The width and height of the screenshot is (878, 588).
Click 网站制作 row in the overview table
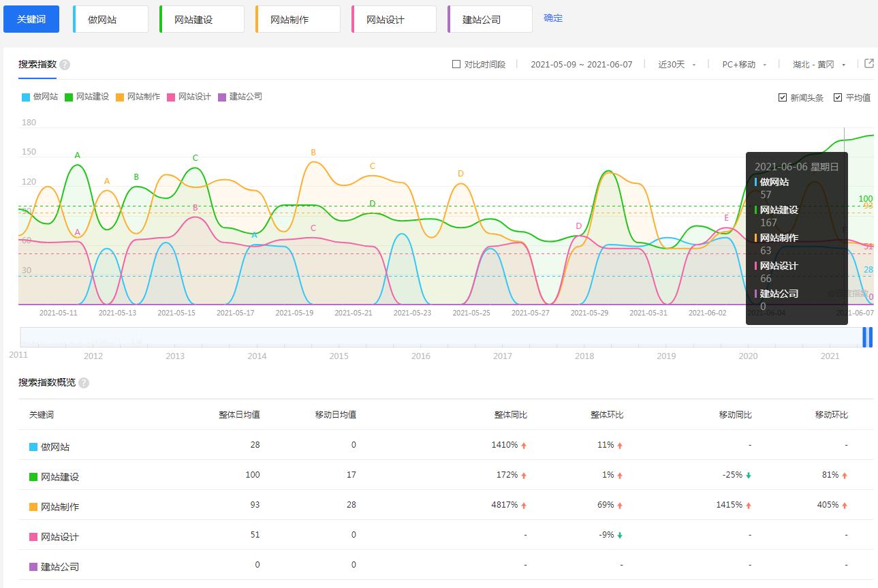click(446, 505)
